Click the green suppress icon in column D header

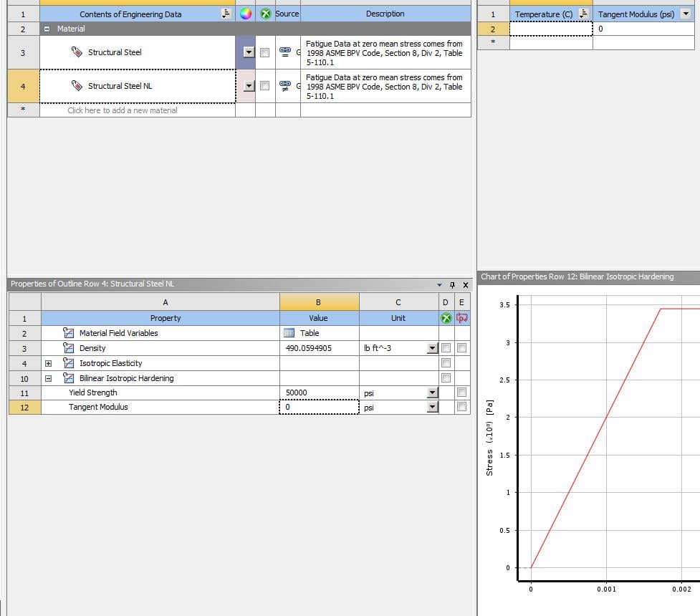[446, 318]
